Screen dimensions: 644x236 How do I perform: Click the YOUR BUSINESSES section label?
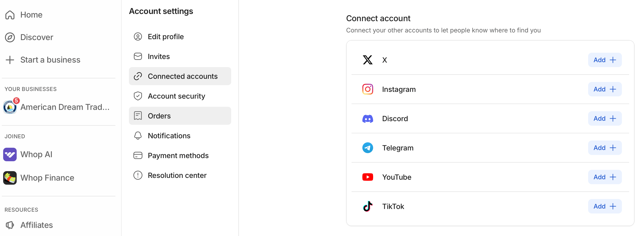(30, 89)
